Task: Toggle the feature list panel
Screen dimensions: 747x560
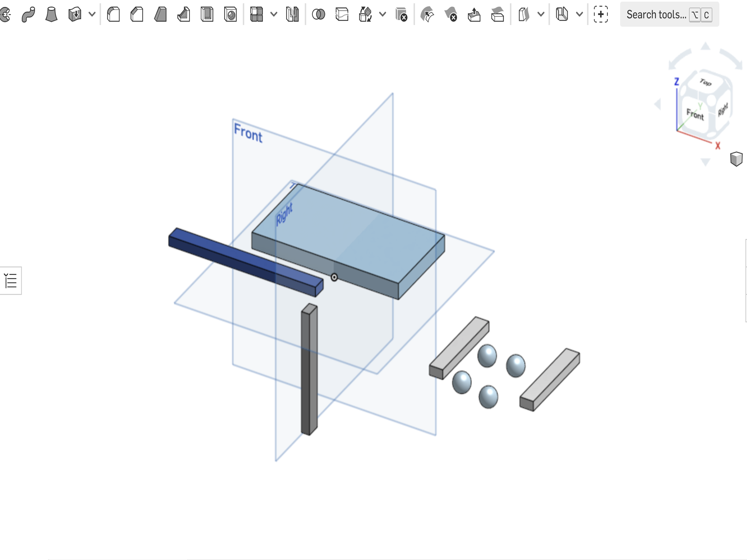Action: point(10,281)
